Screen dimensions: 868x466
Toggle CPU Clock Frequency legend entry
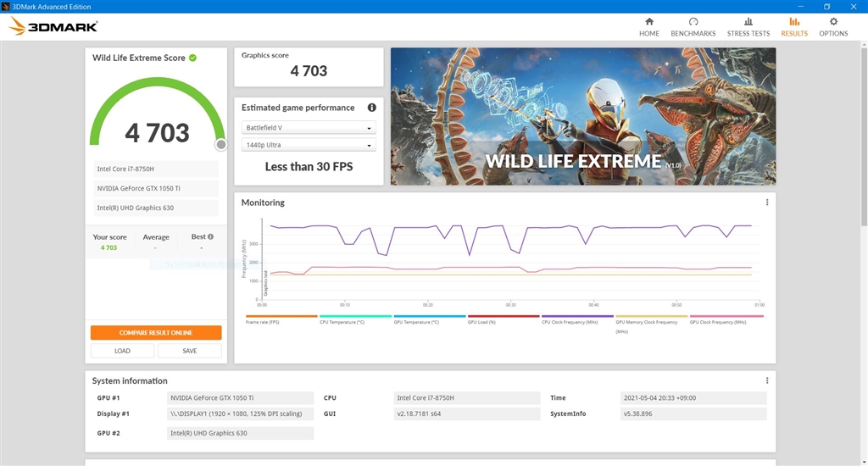coord(577,319)
